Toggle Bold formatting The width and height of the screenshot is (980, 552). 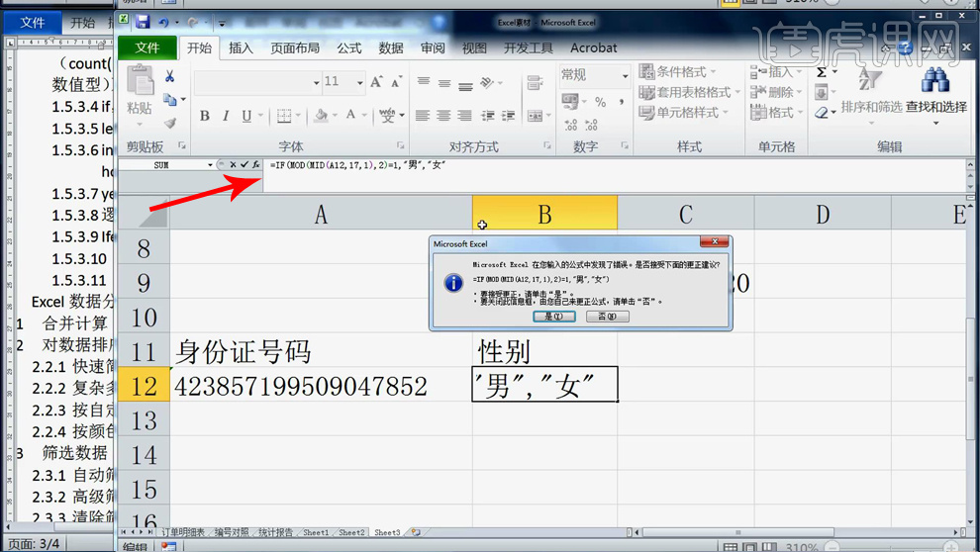[204, 116]
